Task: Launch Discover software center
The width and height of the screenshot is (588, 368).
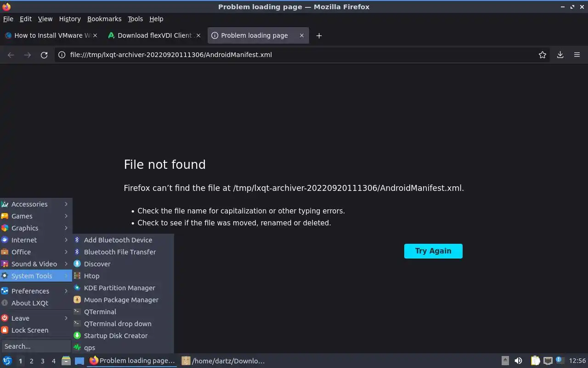Action: [x=123, y=264]
